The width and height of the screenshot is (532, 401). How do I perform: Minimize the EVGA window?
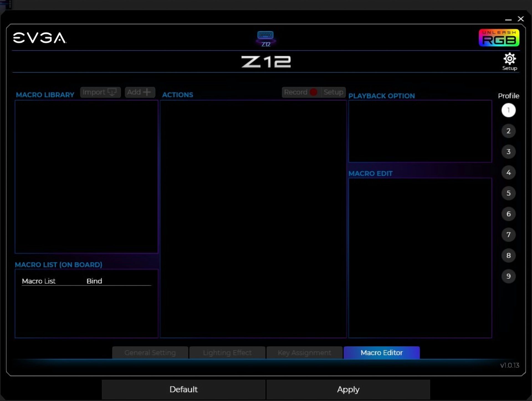(508, 19)
